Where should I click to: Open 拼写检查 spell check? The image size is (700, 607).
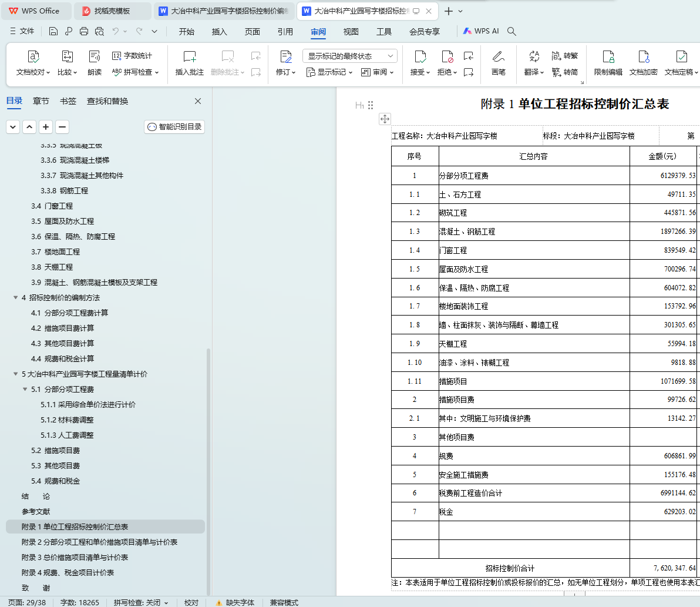135,72
